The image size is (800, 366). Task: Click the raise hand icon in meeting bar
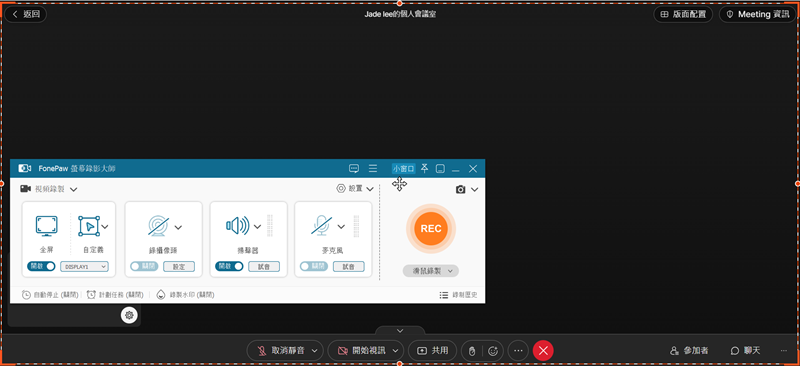click(472, 351)
